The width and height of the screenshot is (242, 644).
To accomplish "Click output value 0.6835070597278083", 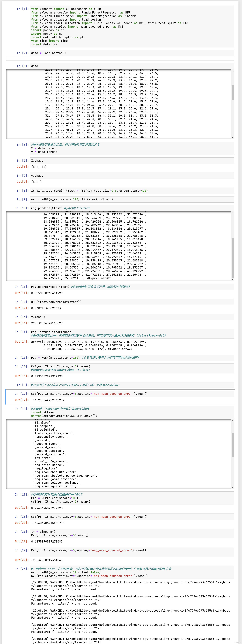I will click(47, 541).
